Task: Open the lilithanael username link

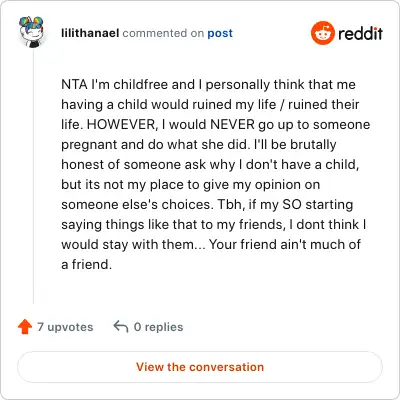Action: [90, 33]
